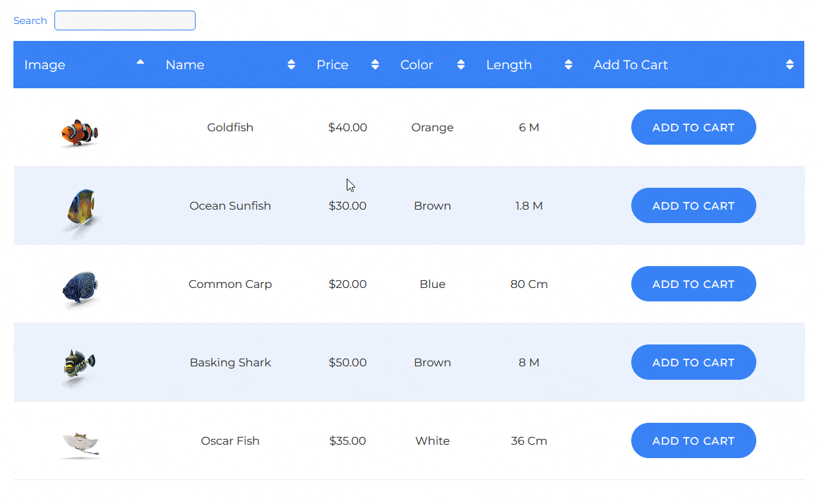Click inside the search input box
The image size is (817, 504).
pos(124,20)
